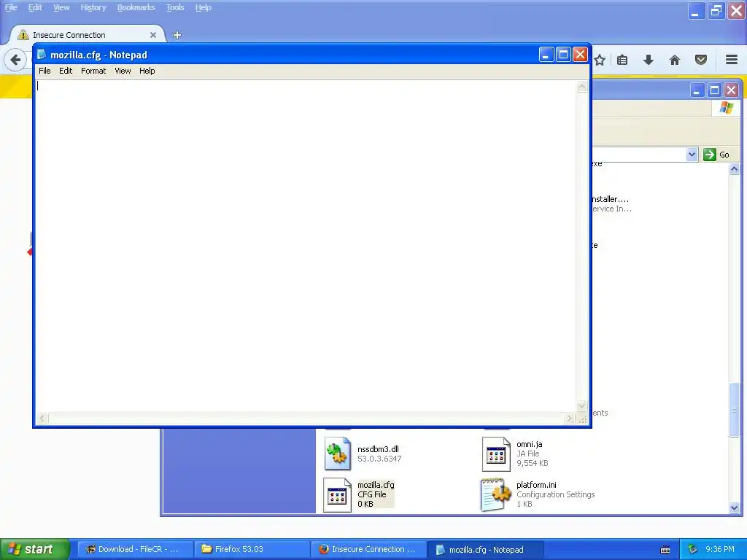Restore down the Firefox window
This screenshot has height=560, width=747.
pos(716,11)
